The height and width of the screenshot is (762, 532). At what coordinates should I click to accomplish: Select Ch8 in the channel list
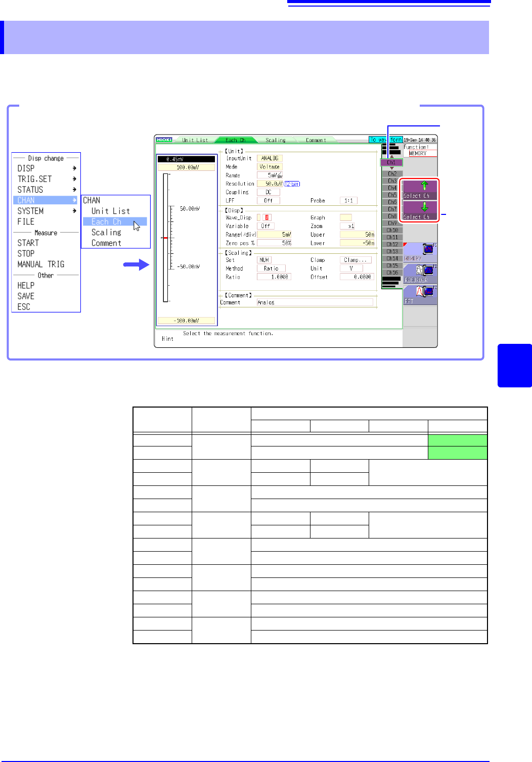pos(392,216)
